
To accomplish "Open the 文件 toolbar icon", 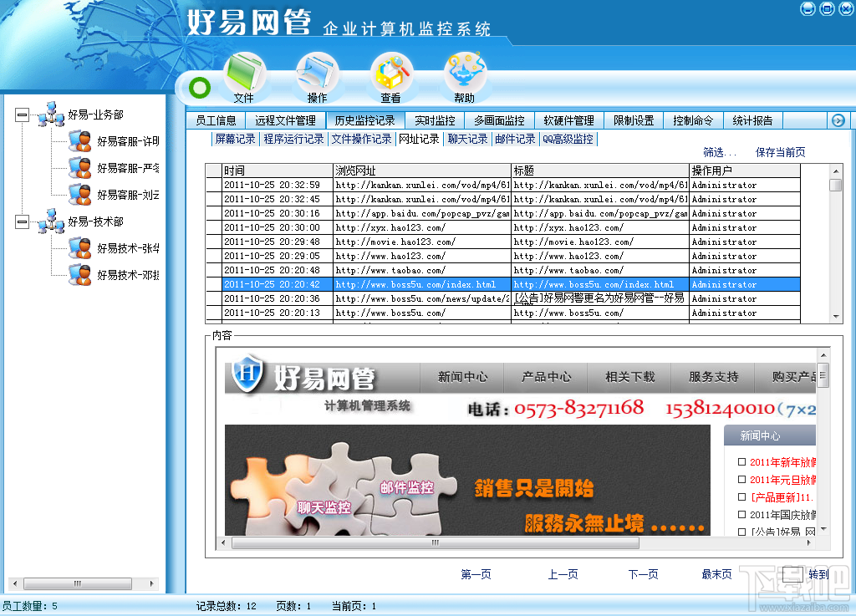I will [244, 73].
